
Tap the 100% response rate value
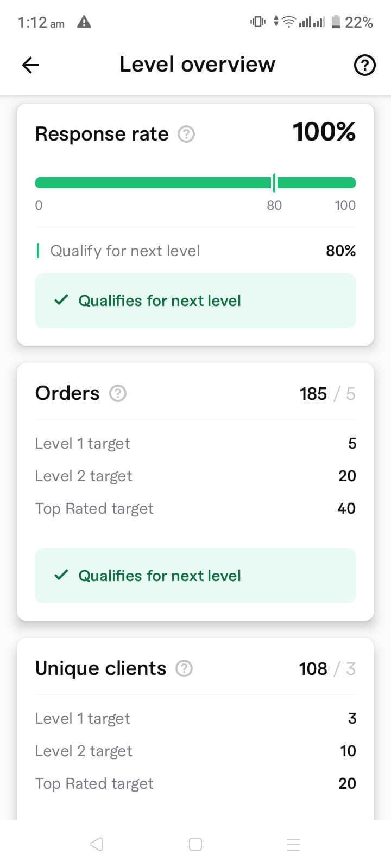click(324, 132)
